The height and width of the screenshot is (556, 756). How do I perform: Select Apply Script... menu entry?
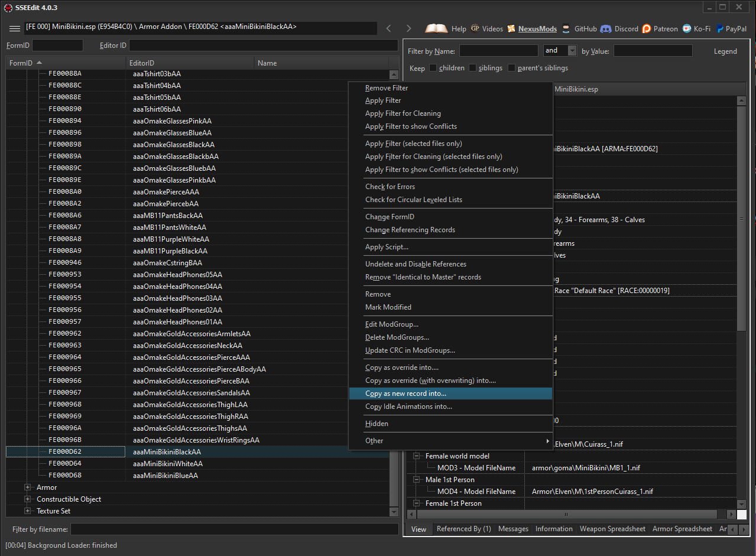[x=450, y=247]
